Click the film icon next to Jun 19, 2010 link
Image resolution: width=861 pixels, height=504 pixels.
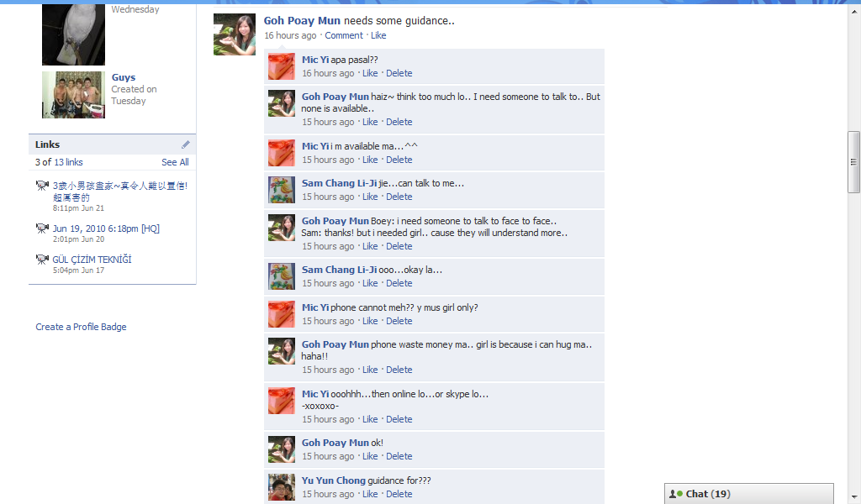[x=42, y=228]
